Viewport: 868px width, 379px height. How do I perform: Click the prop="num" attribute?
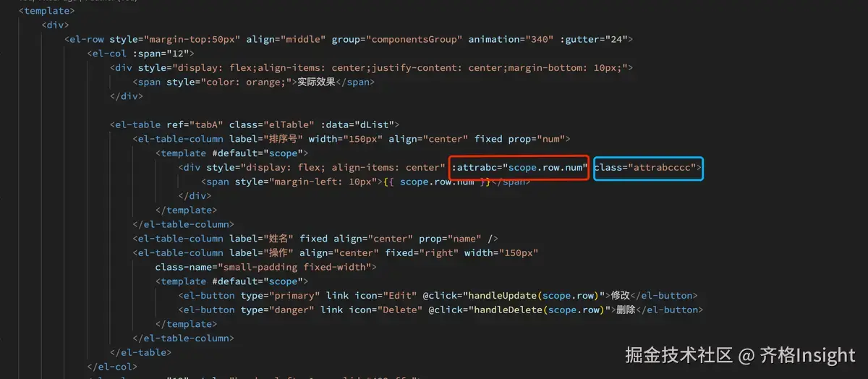[x=535, y=139]
